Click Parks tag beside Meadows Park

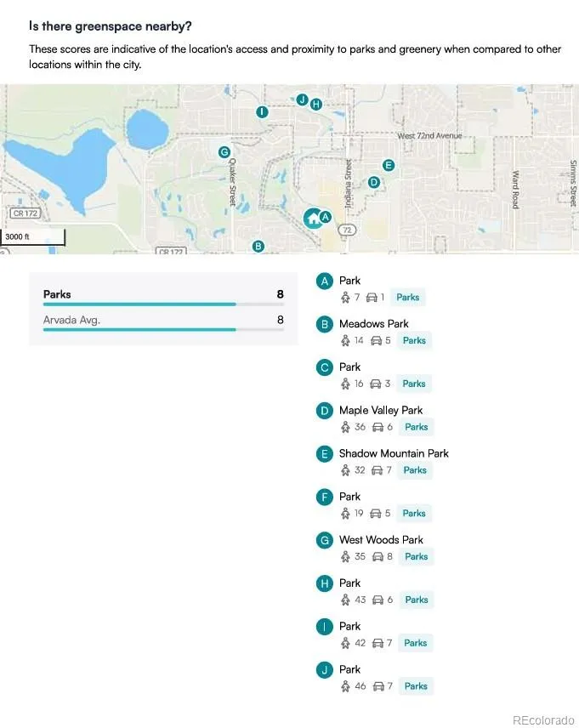point(414,340)
